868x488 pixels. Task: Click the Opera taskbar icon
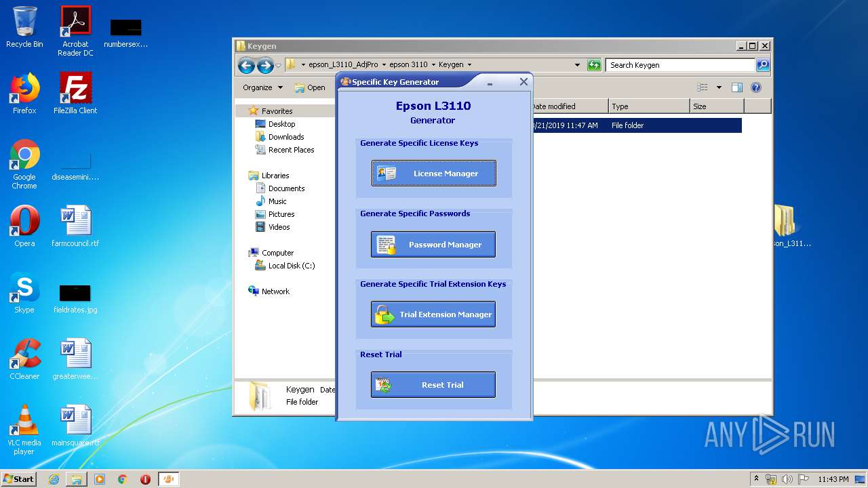click(x=145, y=479)
